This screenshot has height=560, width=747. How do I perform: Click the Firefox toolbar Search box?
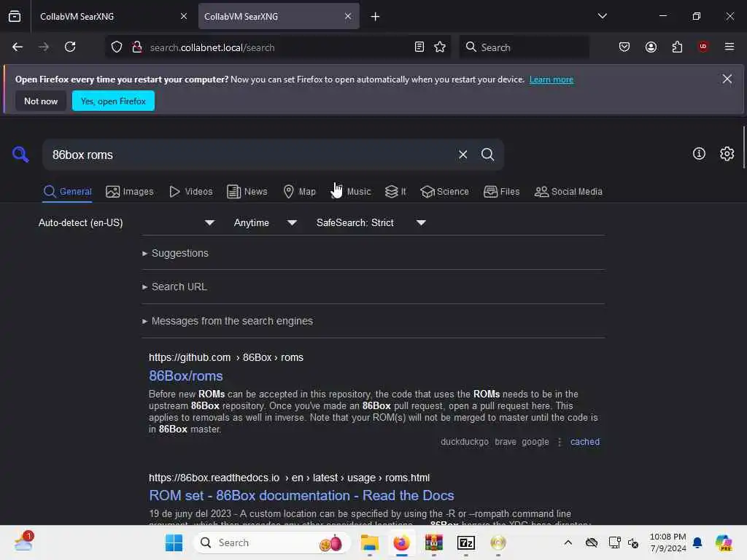(x=524, y=47)
